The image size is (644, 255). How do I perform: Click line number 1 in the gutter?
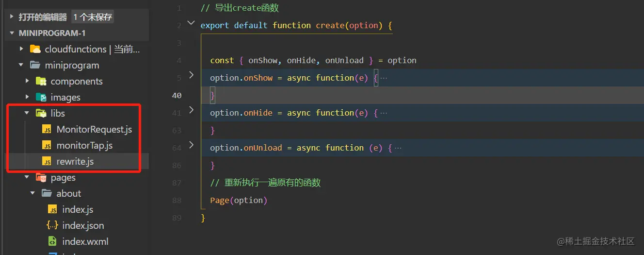point(179,8)
